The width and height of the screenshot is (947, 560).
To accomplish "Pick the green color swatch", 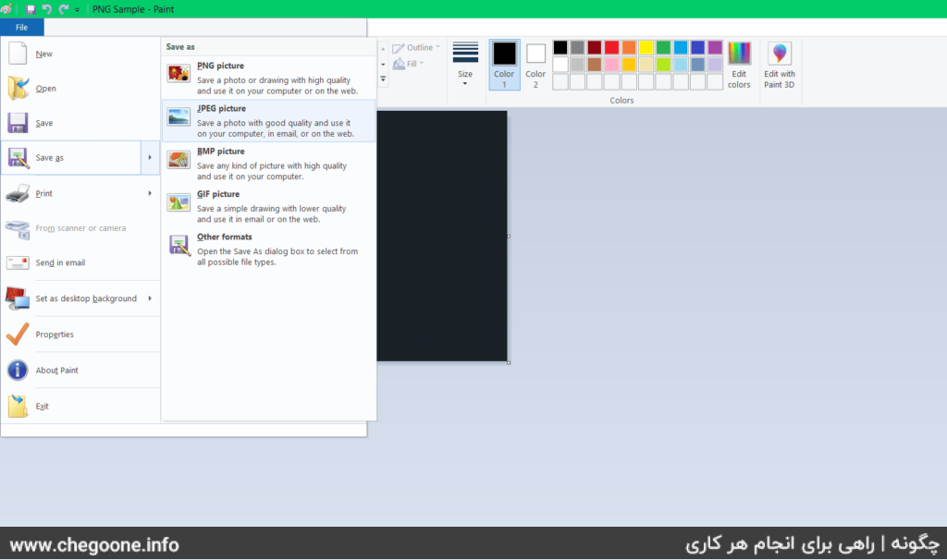I will pos(664,48).
